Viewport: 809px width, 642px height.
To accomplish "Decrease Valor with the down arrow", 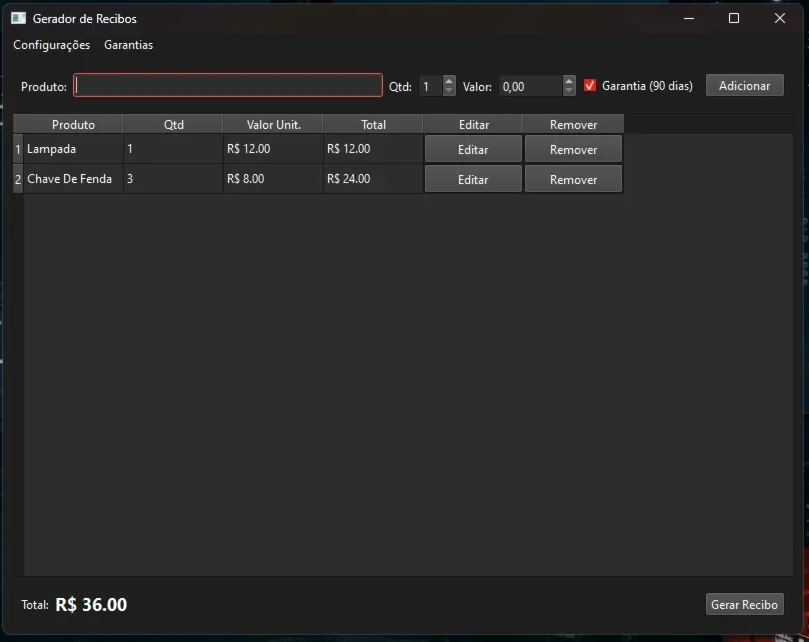I will tap(569, 91).
